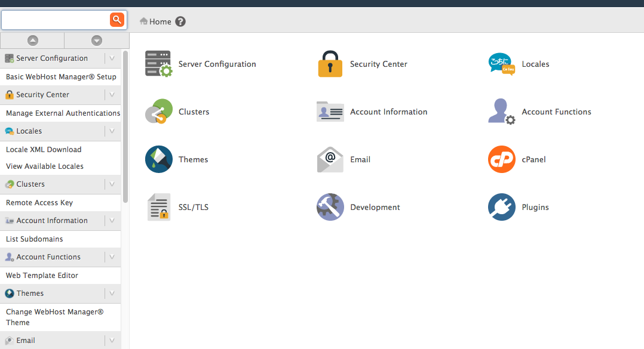The image size is (644, 349).
Task: Collapse Security Center sidebar section chevron
Action: click(x=112, y=95)
